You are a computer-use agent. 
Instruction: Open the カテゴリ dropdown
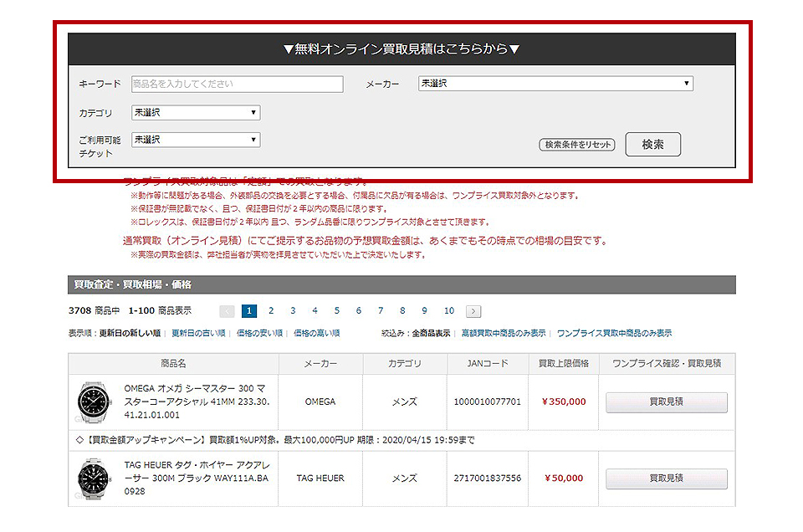coord(196,113)
